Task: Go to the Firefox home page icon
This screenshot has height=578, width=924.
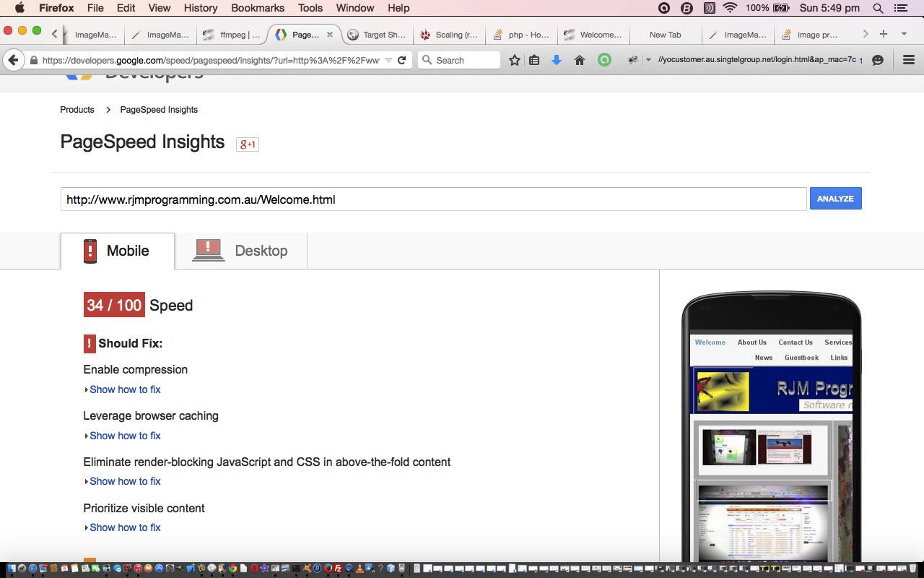Action: [x=579, y=60]
